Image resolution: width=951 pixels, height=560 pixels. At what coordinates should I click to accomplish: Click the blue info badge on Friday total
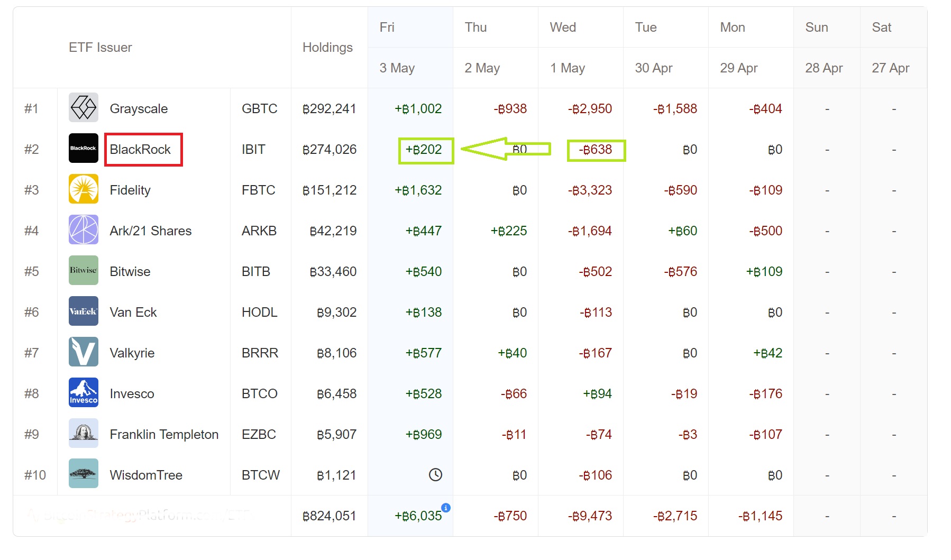[446, 508]
